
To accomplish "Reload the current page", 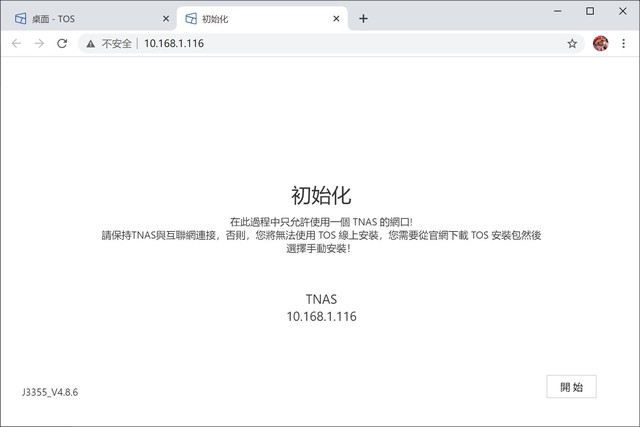I will [x=62, y=43].
